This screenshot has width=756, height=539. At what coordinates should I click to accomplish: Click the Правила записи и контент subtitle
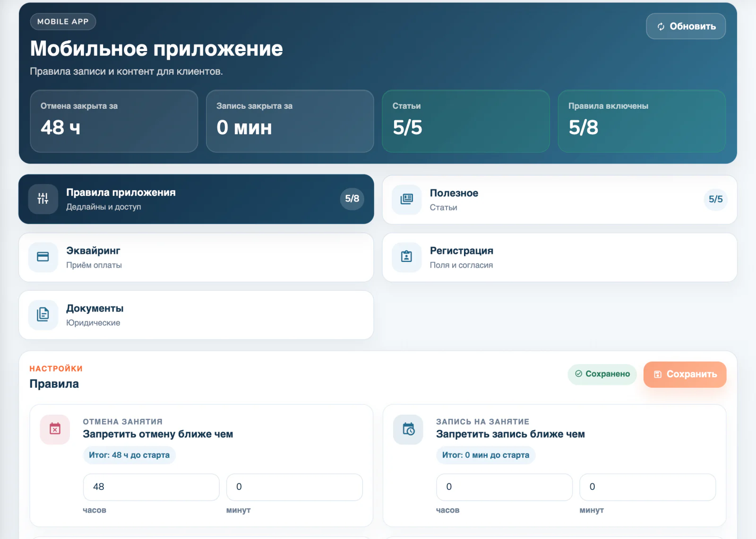tap(126, 71)
